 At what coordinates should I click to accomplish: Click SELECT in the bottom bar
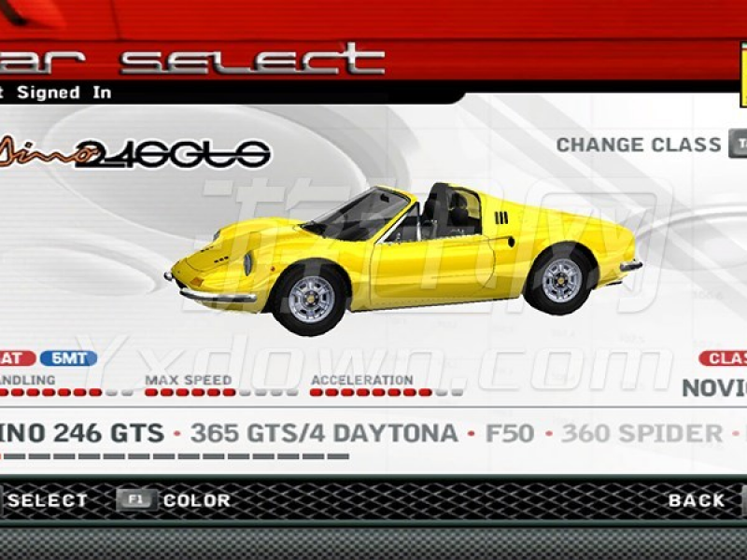[x=48, y=500]
